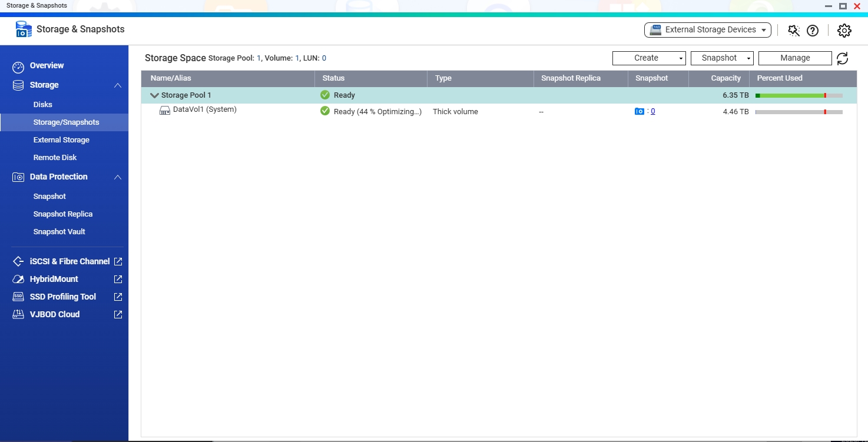Collapse the Storage sidebar section
The height and width of the screenshot is (442, 868).
[118, 85]
